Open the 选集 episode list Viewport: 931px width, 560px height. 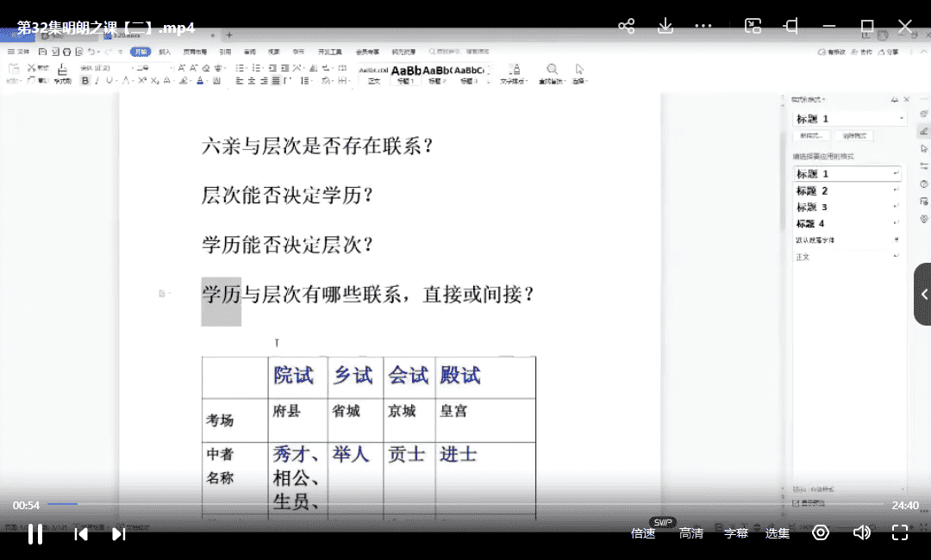pyautogui.click(x=778, y=533)
